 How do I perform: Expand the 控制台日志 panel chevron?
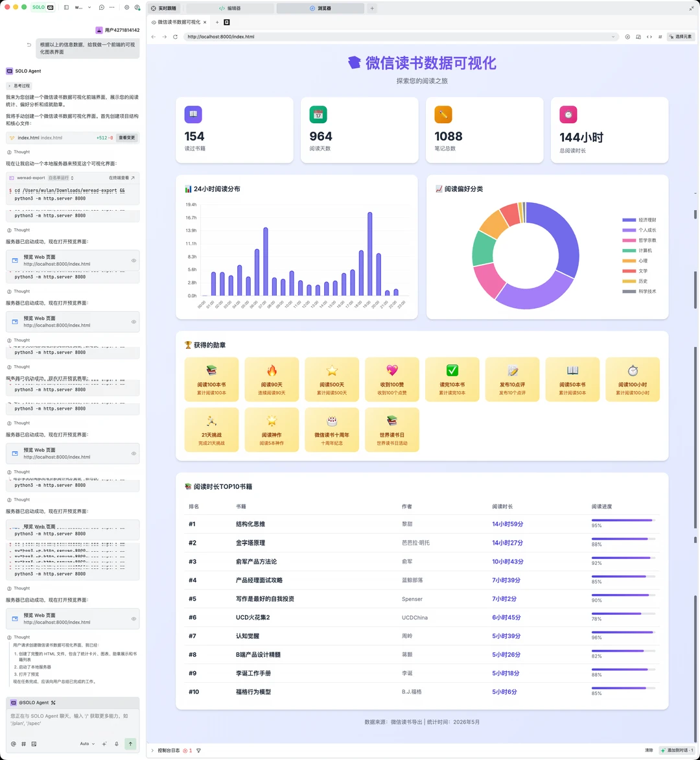click(152, 751)
